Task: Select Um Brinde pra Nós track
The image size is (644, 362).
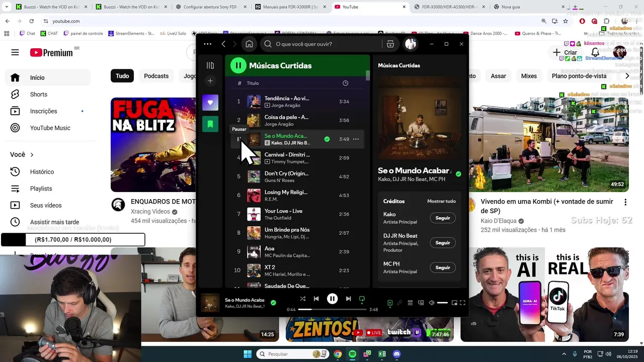Action: [297, 233]
